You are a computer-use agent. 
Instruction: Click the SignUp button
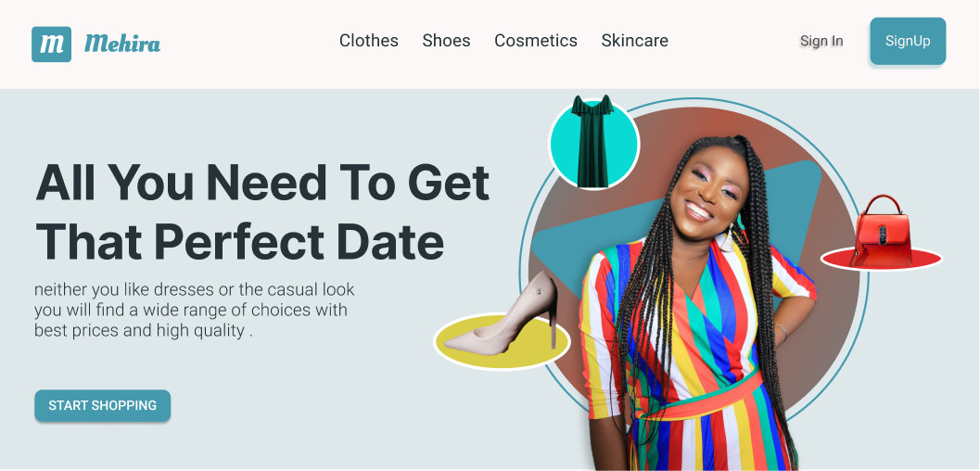(908, 41)
